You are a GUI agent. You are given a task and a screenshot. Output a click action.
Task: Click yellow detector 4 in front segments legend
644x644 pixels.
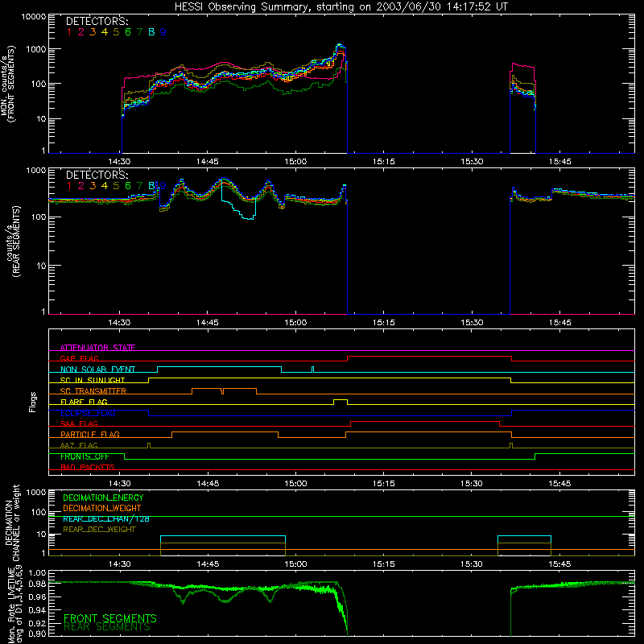[x=105, y=32]
